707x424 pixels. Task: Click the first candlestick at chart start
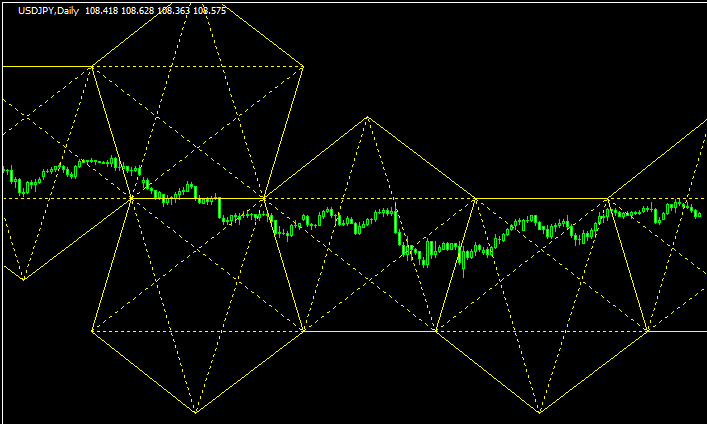[6, 173]
